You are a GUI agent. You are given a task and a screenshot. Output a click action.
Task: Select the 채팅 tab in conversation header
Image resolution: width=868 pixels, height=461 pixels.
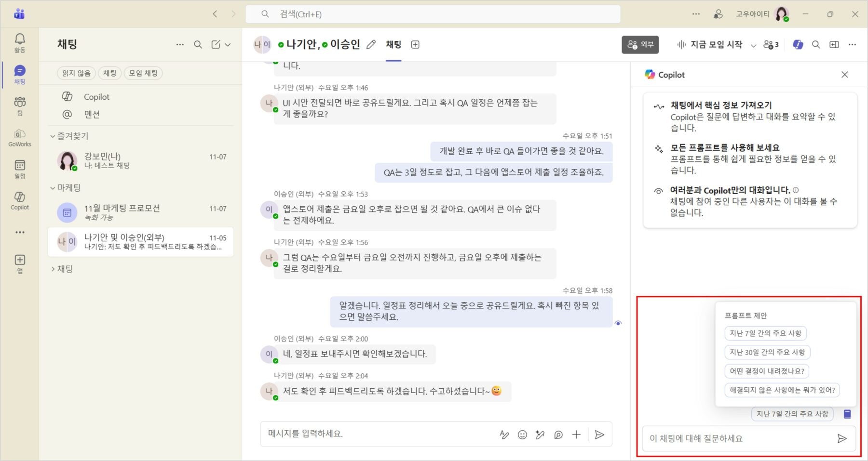393,45
